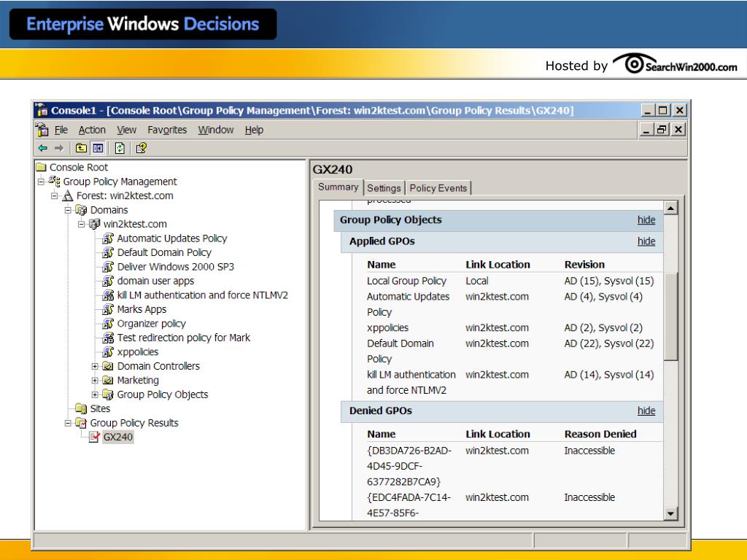Hide the Group Policy Objects section
Viewport: 747px width, 560px height.
pos(646,219)
